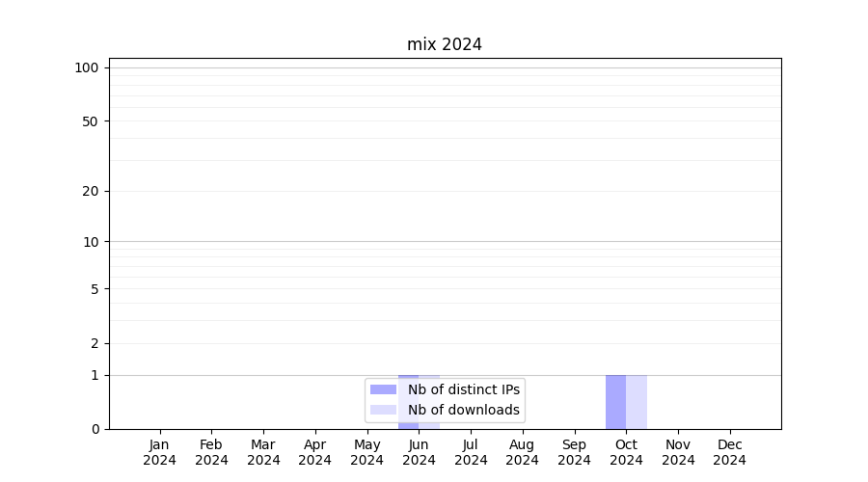Click the downloads legend color swatch

pyautogui.click(x=383, y=410)
